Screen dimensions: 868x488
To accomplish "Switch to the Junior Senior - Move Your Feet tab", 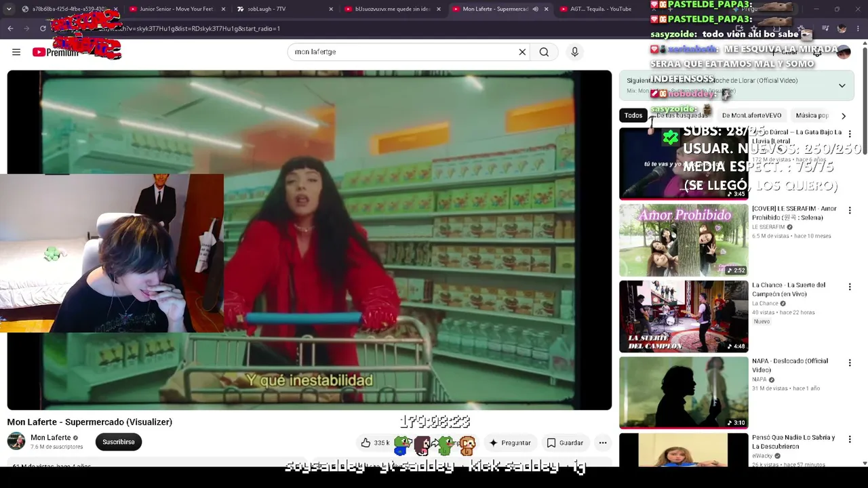I will (x=176, y=9).
